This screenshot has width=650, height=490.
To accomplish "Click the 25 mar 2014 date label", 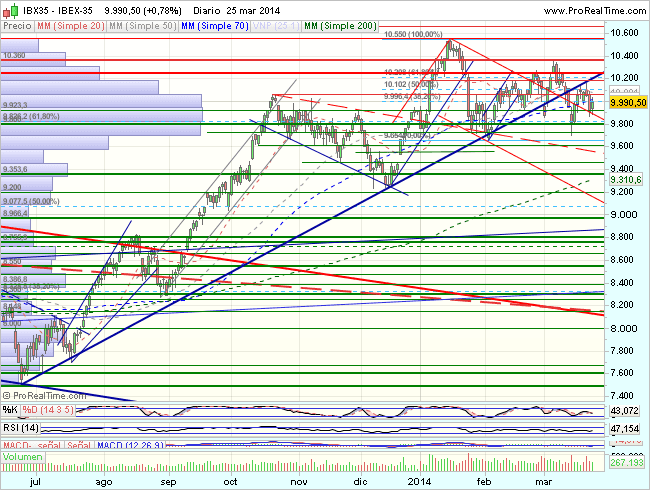I will [254, 11].
